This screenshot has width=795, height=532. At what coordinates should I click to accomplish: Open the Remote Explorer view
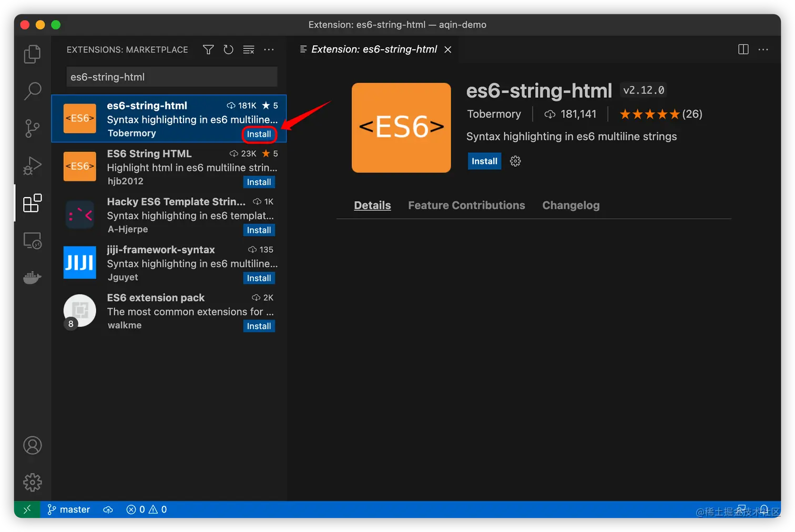pos(32,241)
